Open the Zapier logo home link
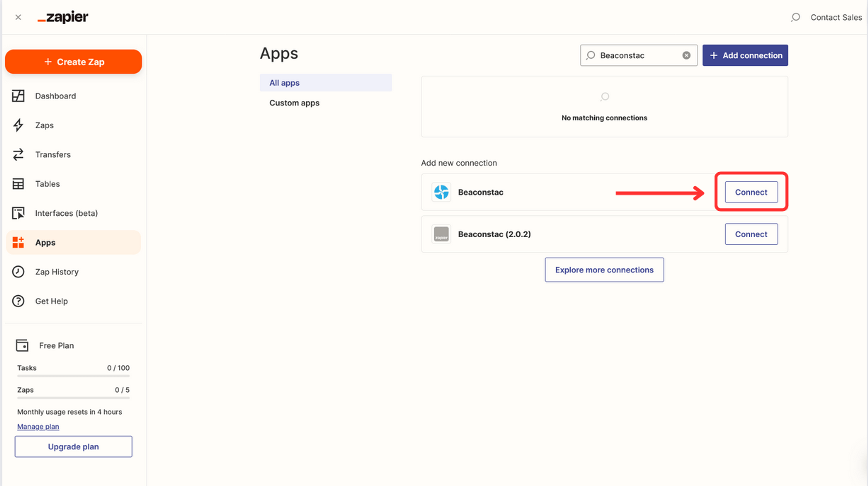868x486 pixels. (63, 17)
